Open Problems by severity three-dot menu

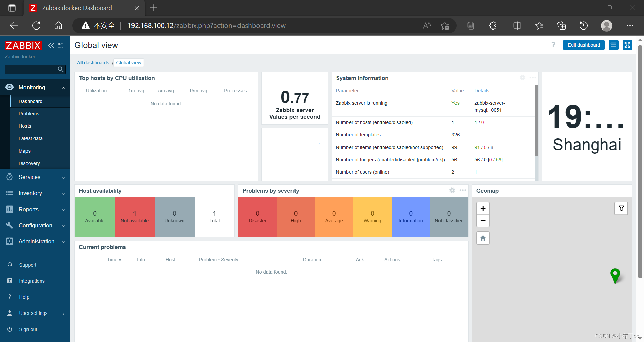(463, 190)
